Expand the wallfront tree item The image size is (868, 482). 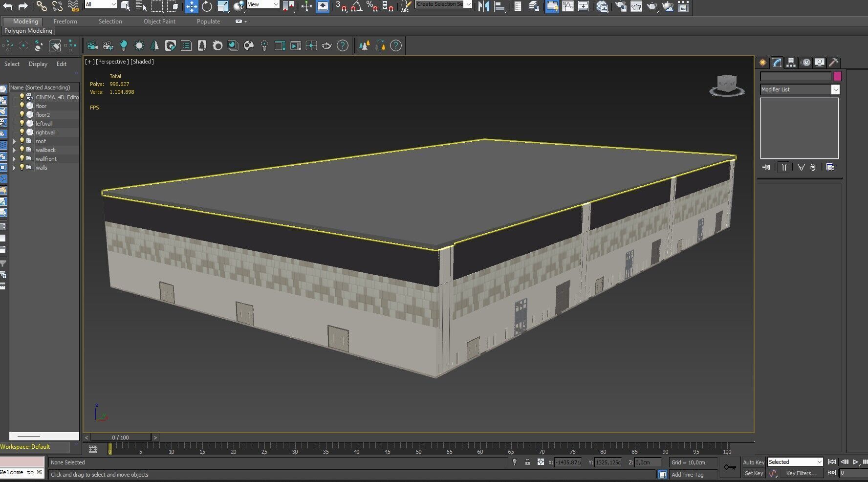coord(14,159)
